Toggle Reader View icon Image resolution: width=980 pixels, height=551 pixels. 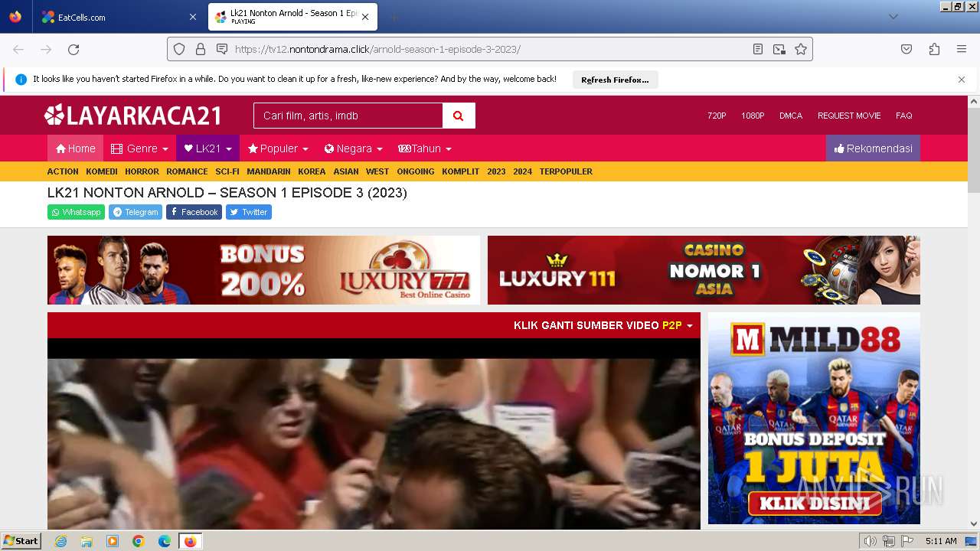758,49
